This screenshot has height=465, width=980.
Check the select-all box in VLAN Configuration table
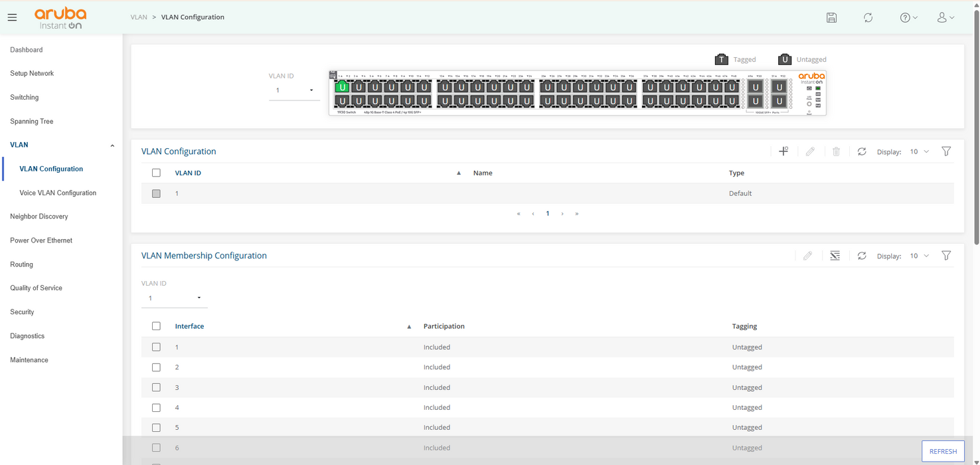tap(156, 173)
